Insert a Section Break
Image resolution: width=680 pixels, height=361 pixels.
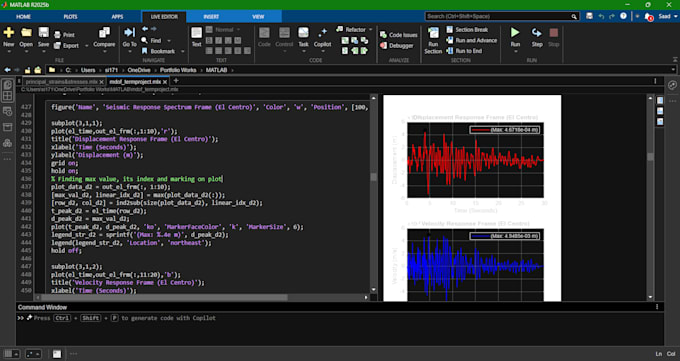coord(467,30)
